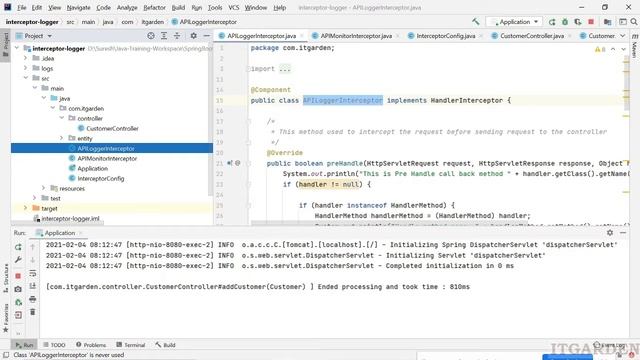Screen dimensions: 640x360
Task: Run Application with the green rerun icon
Action: tap(552, 22)
